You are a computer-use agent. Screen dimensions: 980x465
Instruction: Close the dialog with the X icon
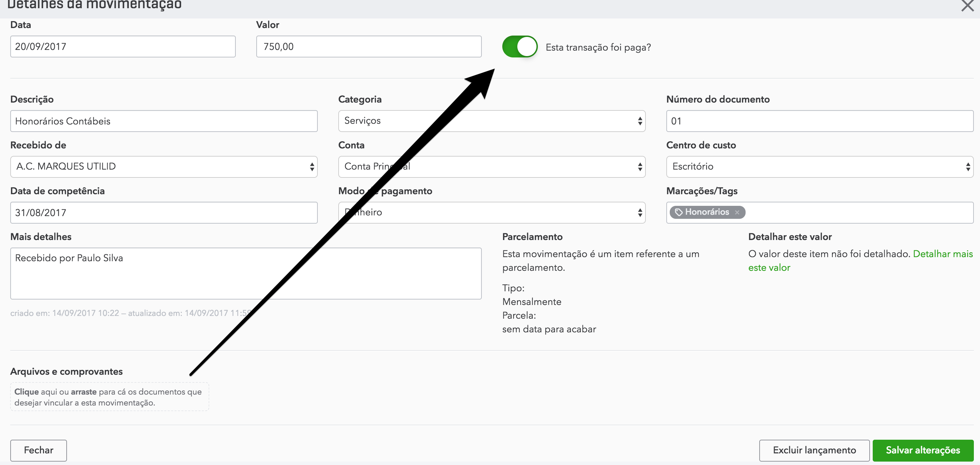tap(967, 6)
